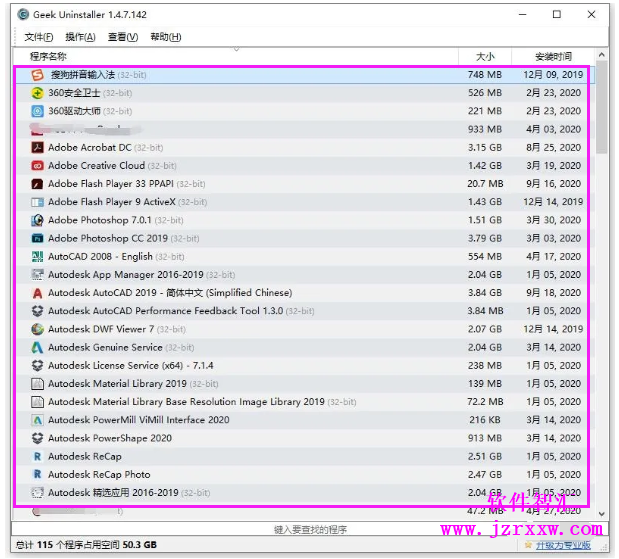Click the Adobe Photoshop 7.0.1 icon
619x559 pixels.
(x=37, y=220)
